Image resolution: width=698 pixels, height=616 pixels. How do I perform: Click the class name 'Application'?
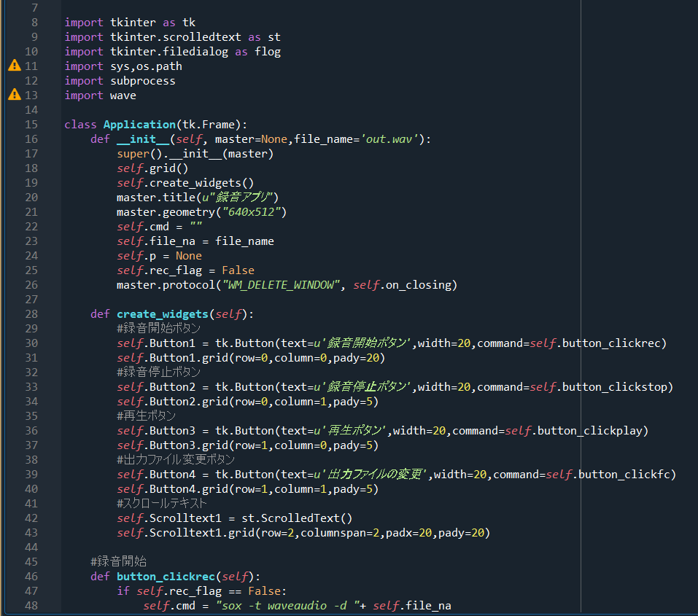tap(139, 125)
